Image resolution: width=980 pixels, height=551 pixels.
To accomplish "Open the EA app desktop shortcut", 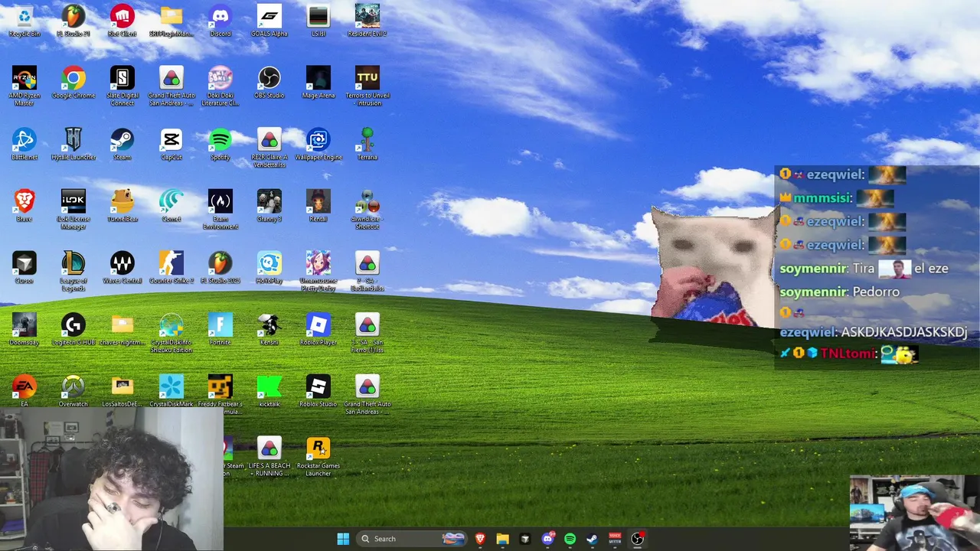I will [24, 392].
